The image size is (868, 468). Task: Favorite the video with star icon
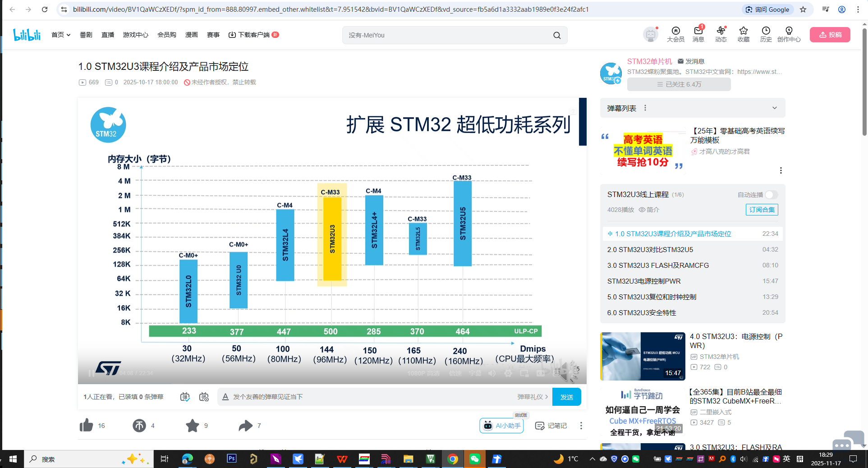coord(193,425)
